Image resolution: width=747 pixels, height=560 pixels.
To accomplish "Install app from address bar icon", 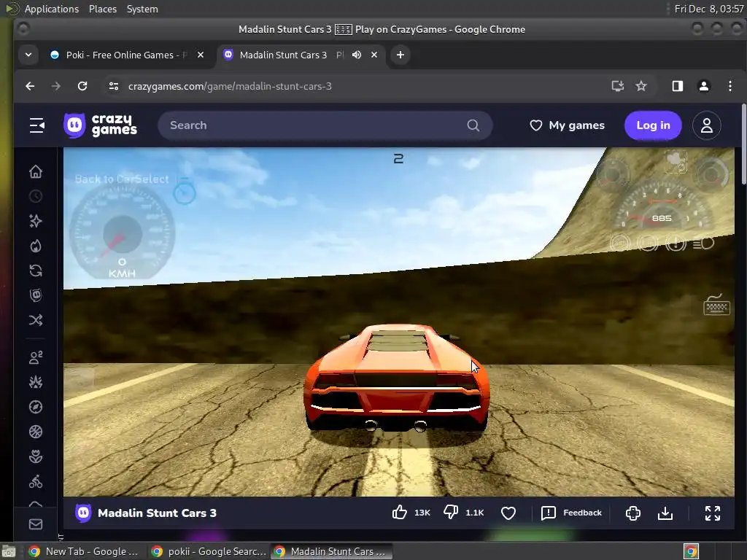I will tap(617, 86).
